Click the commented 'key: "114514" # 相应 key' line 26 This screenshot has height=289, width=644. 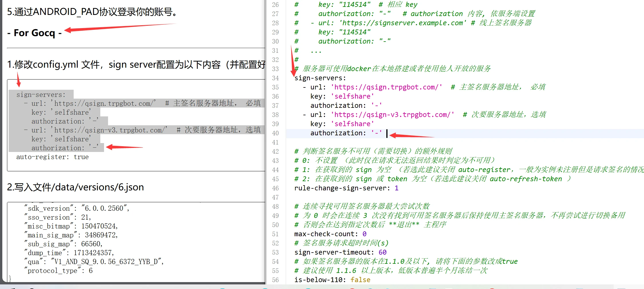click(x=356, y=5)
